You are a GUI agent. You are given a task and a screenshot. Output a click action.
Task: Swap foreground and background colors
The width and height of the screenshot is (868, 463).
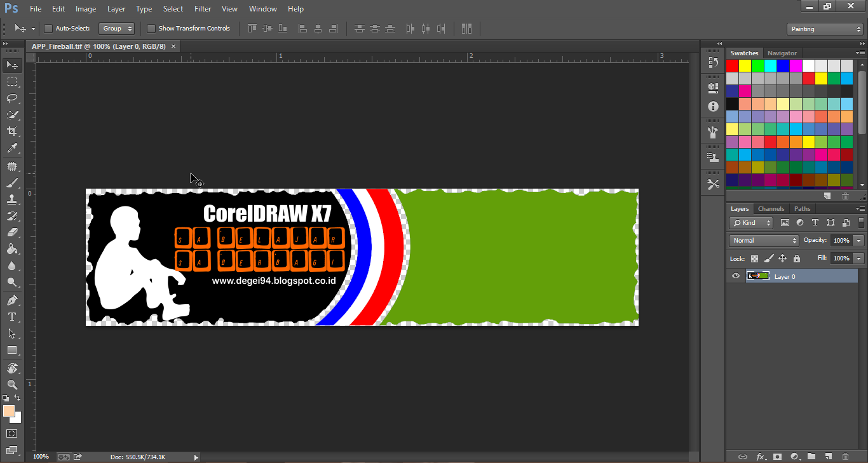(x=18, y=398)
